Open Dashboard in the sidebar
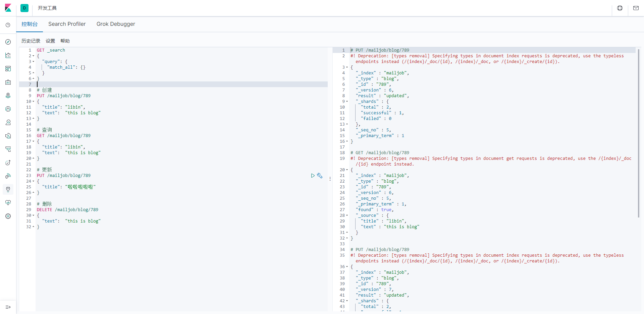 point(8,69)
